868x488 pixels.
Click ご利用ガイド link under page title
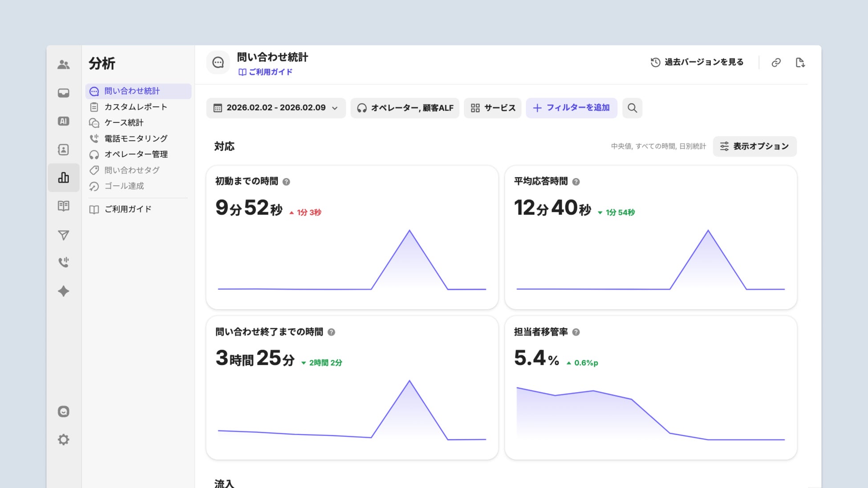point(266,72)
